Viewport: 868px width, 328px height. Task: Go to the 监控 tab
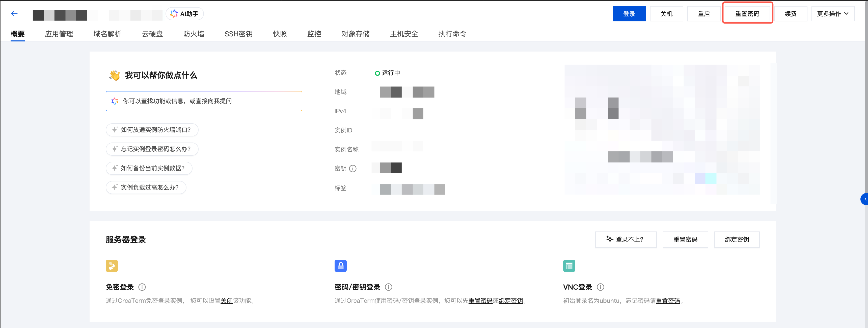(x=314, y=34)
